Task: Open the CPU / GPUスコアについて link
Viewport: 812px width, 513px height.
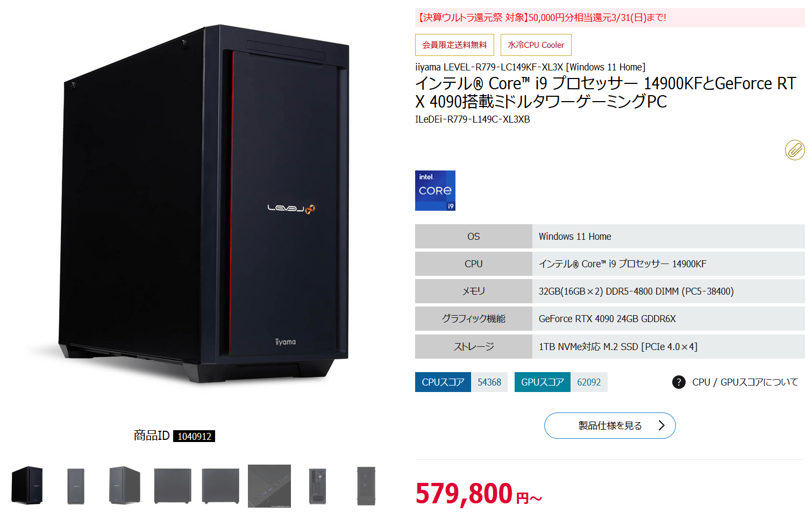Action: pyautogui.click(x=745, y=382)
